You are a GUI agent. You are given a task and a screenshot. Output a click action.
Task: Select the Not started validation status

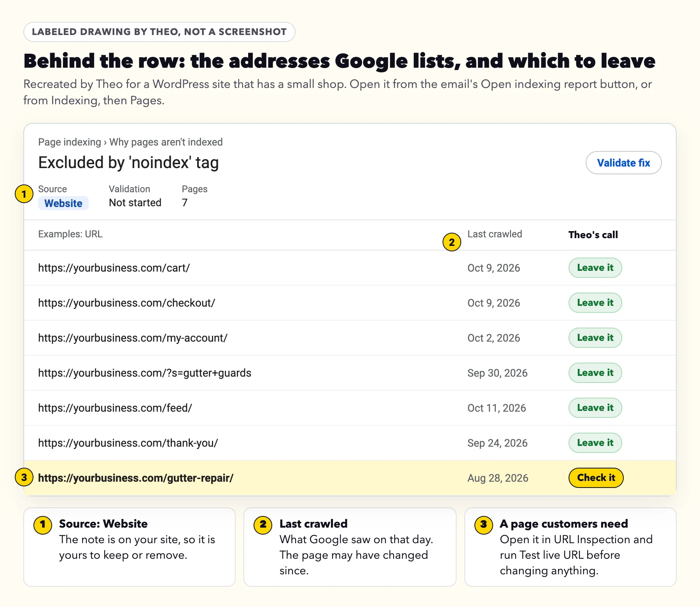point(135,203)
